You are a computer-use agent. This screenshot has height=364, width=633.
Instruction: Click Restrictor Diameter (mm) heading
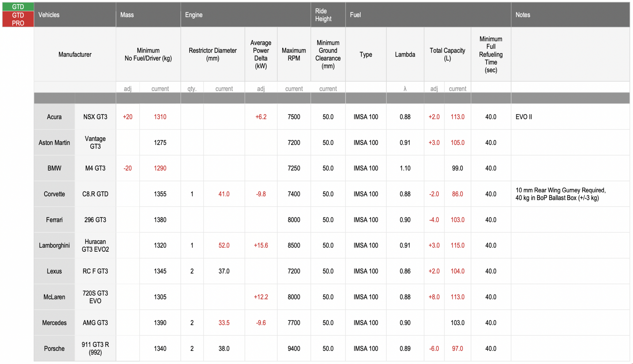pos(213,54)
